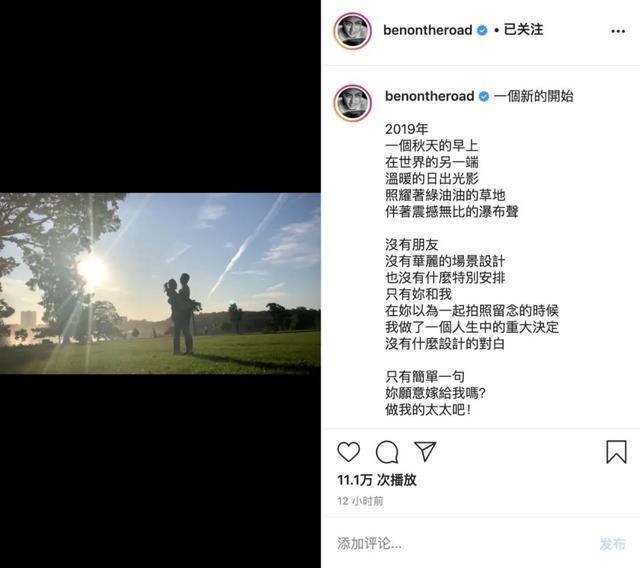Image resolution: width=640 pixels, height=568 pixels.
Task: Click caption profile avatar picture
Action: click(353, 103)
